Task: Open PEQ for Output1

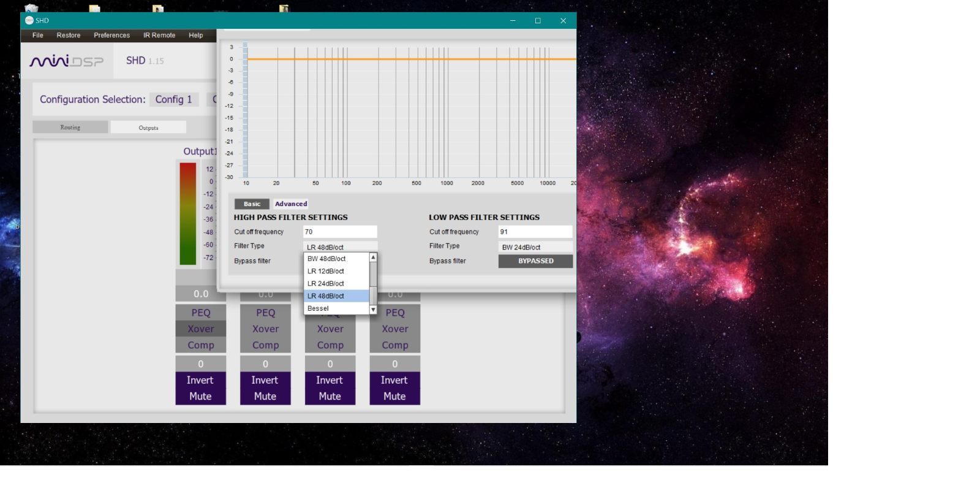Action: coord(201,313)
